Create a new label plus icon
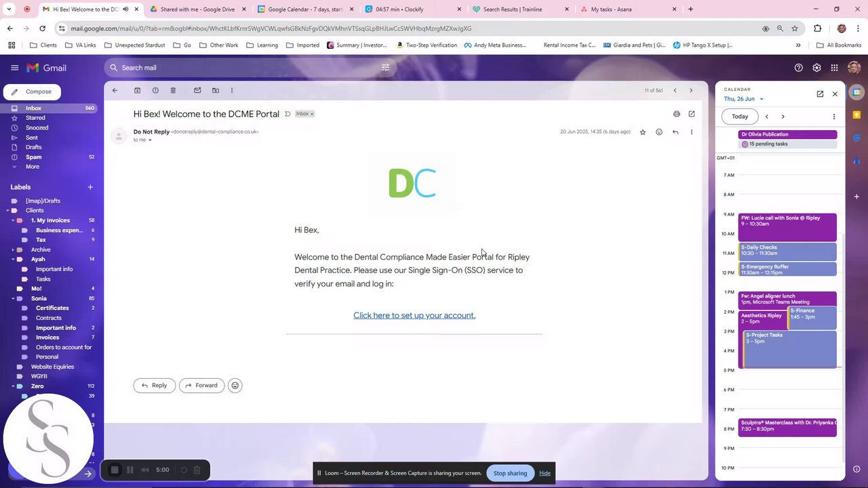Screen dimensions: 868x488 pos(90,187)
